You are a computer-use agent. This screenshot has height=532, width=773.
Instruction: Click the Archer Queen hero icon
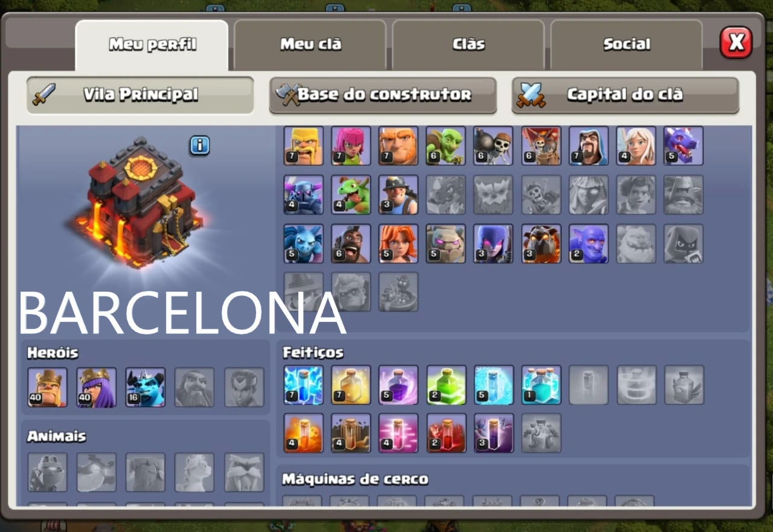97,387
